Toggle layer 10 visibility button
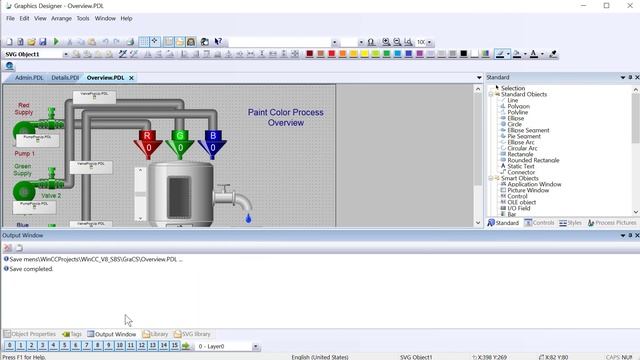The image size is (640, 360). pyautogui.click(x=120, y=346)
